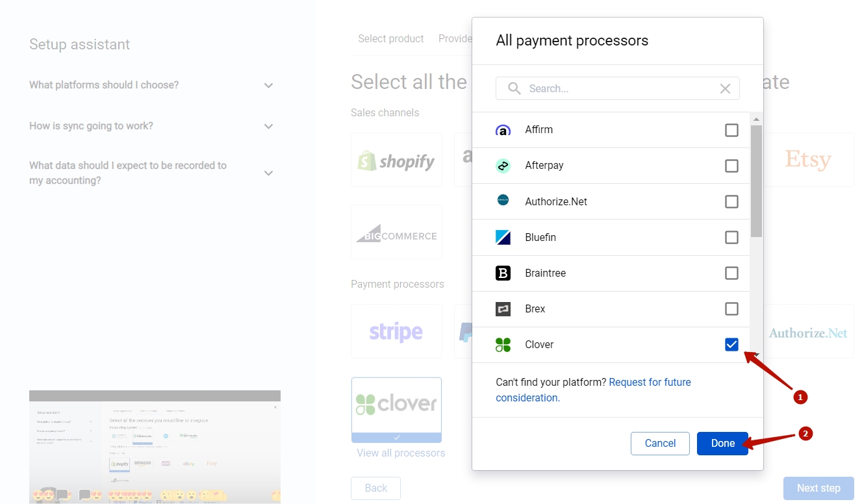This screenshot has width=862, height=504.
Task: Click the Cancel button
Action: pyautogui.click(x=660, y=443)
